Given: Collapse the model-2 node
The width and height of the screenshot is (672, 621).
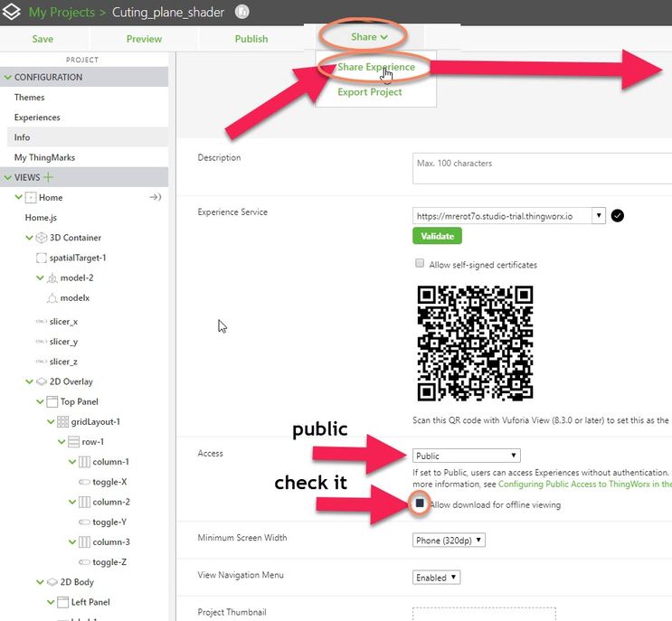Looking at the screenshot, I should (40, 278).
